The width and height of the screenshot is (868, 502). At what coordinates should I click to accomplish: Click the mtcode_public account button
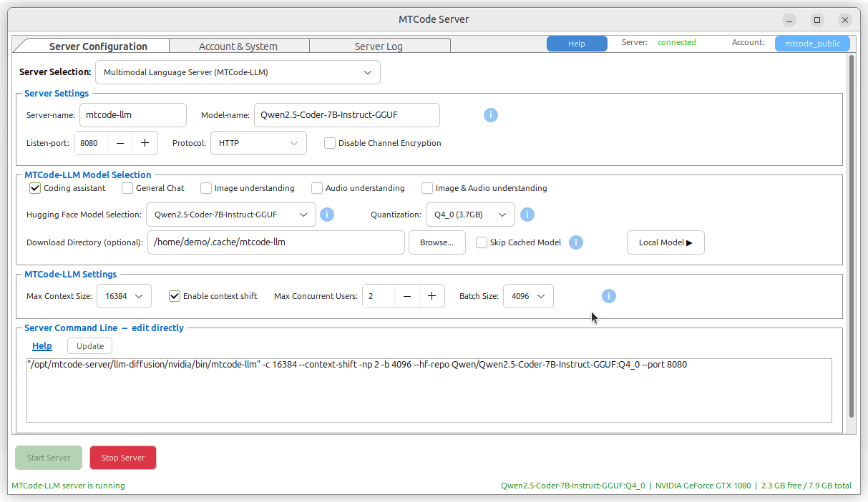tap(812, 44)
